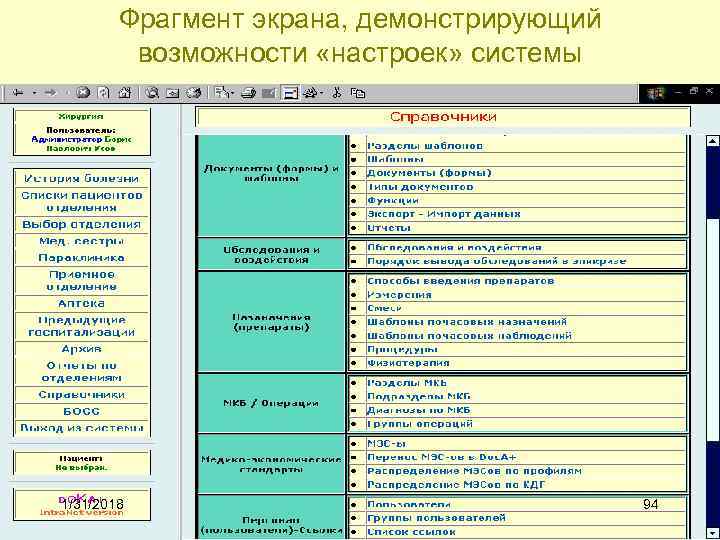Open the Смеси link
Screen dimensions: 720x540
(384, 308)
